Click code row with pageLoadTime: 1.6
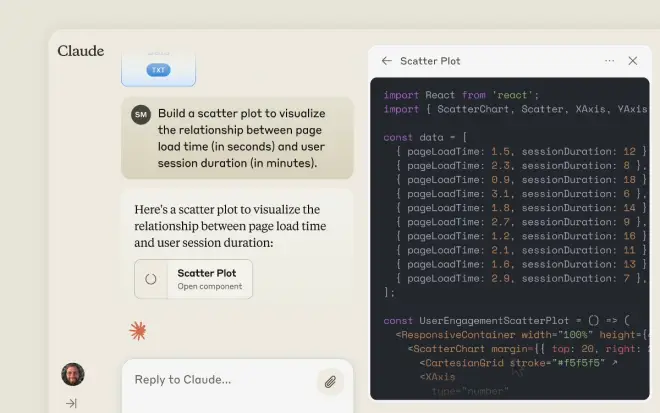This screenshot has width=660, height=413. (521, 264)
